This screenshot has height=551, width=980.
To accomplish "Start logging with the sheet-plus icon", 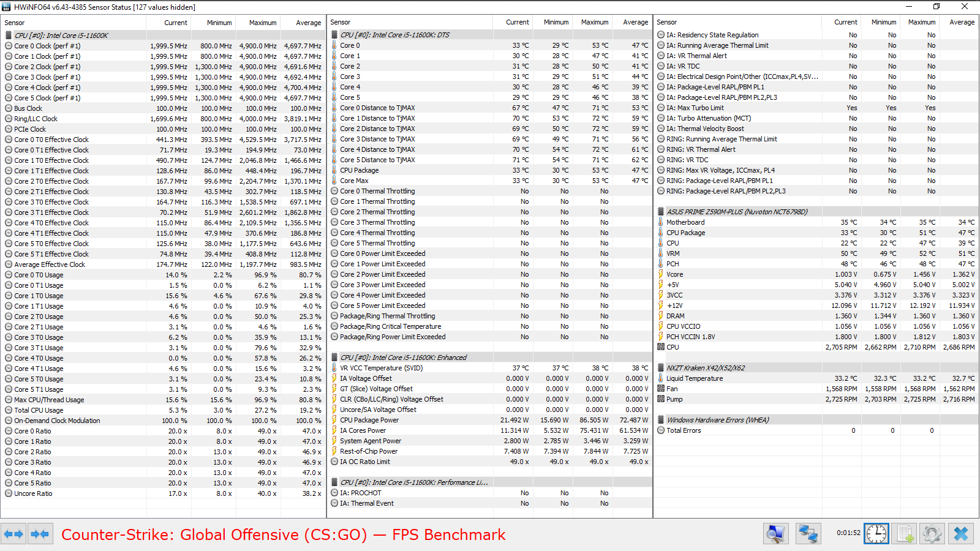I will [904, 534].
